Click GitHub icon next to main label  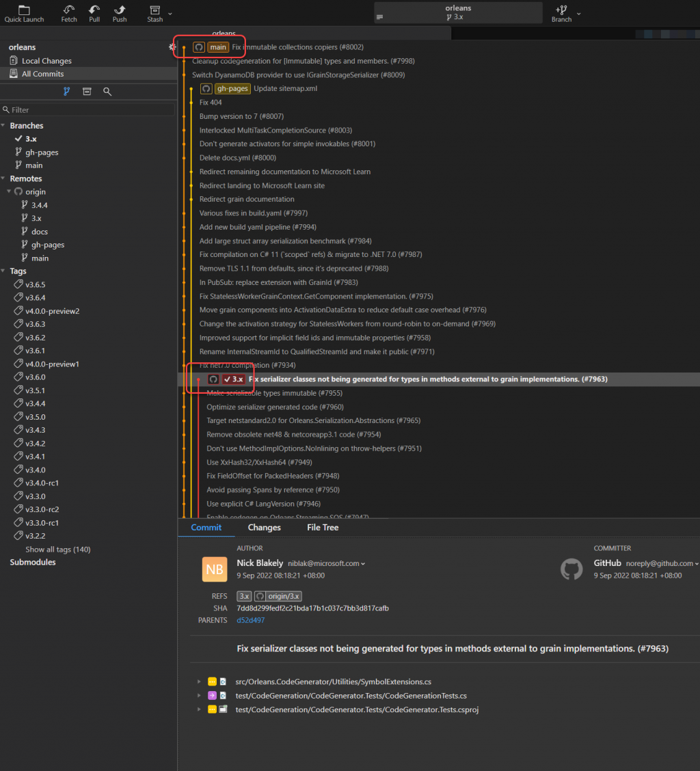199,47
